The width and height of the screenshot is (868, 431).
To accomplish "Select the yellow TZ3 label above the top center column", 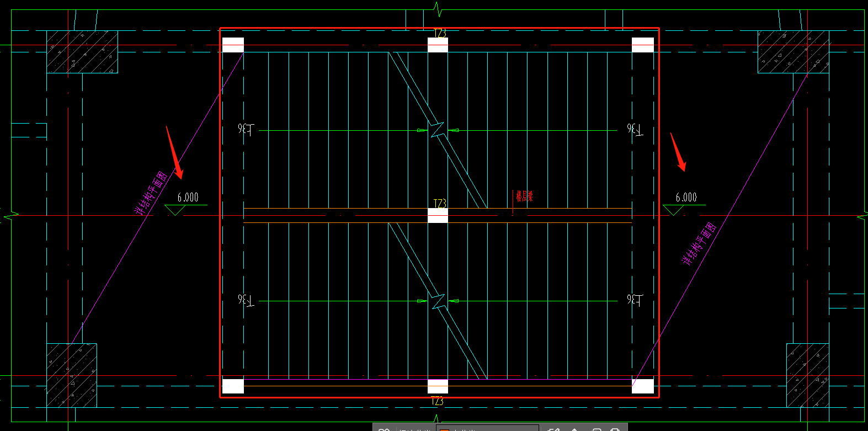I will coord(439,34).
